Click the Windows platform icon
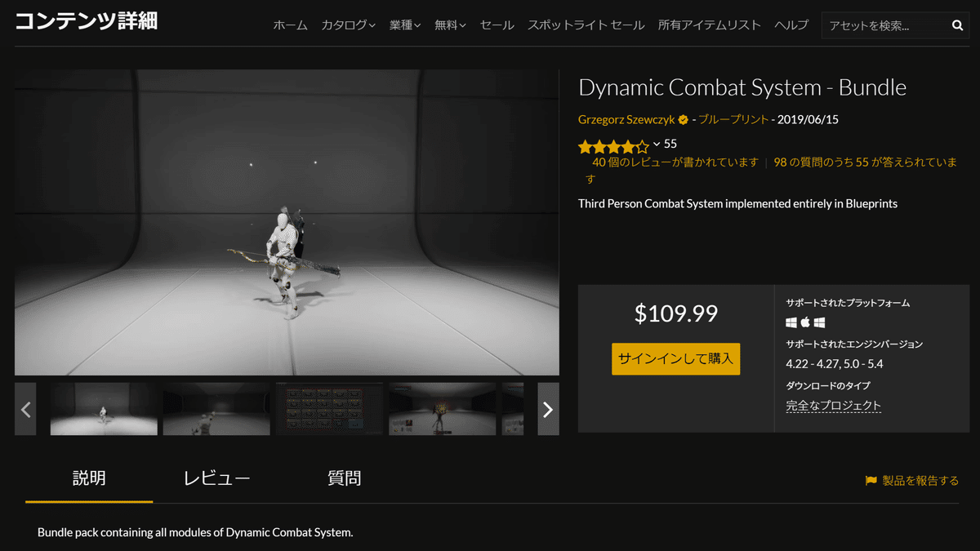 point(793,322)
